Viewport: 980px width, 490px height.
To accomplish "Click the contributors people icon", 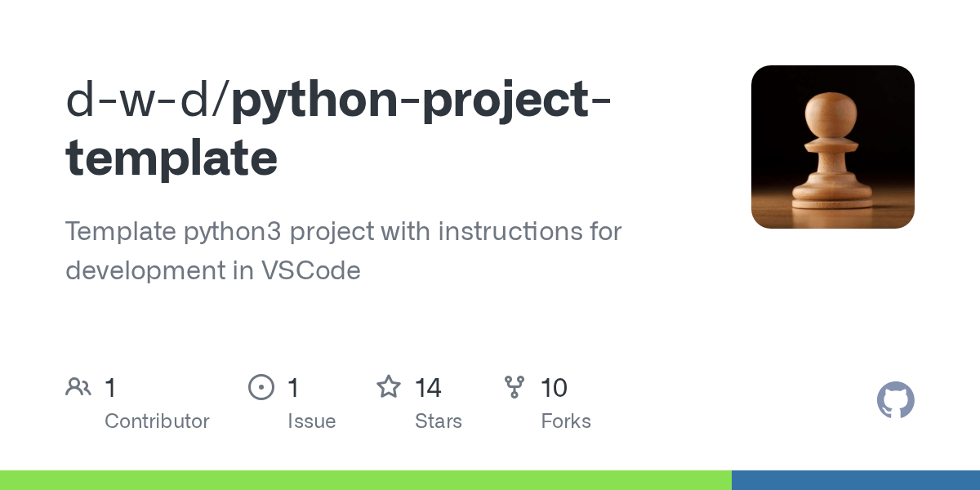I will point(78,387).
